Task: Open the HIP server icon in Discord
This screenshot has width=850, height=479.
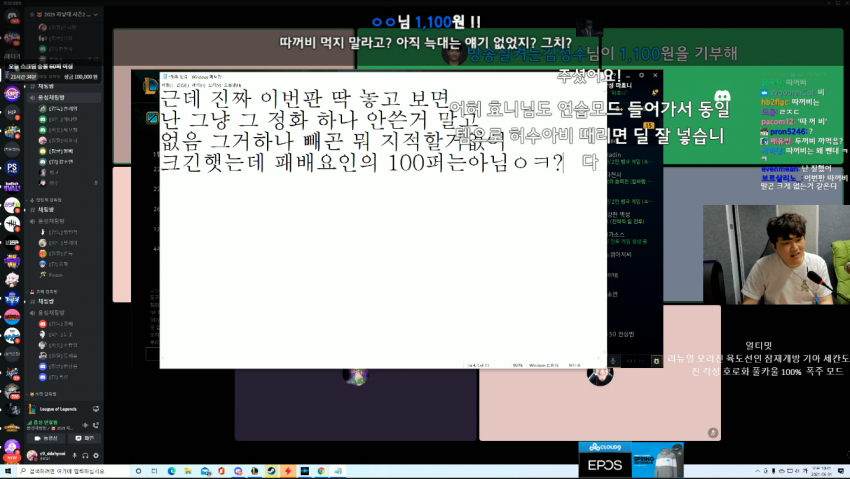Action: point(12,112)
